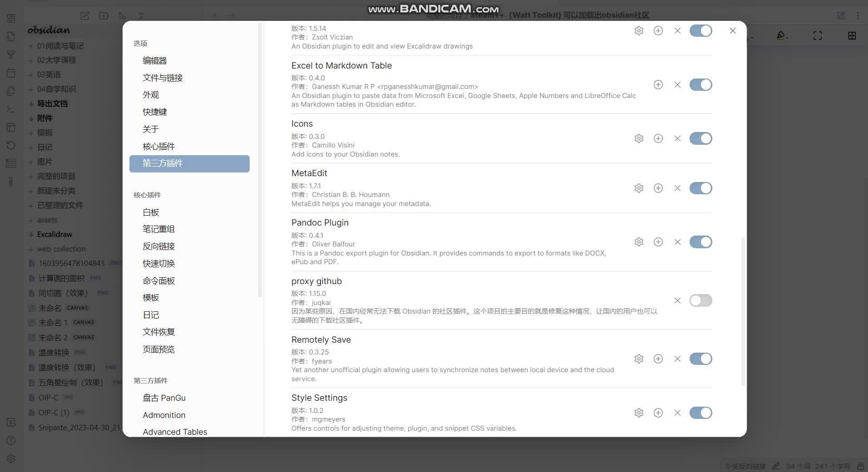The width and height of the screenshot is (868, 472).
Task: Uninstall the Pandoc Plugin with the X
Action: (x=677, y=242)
